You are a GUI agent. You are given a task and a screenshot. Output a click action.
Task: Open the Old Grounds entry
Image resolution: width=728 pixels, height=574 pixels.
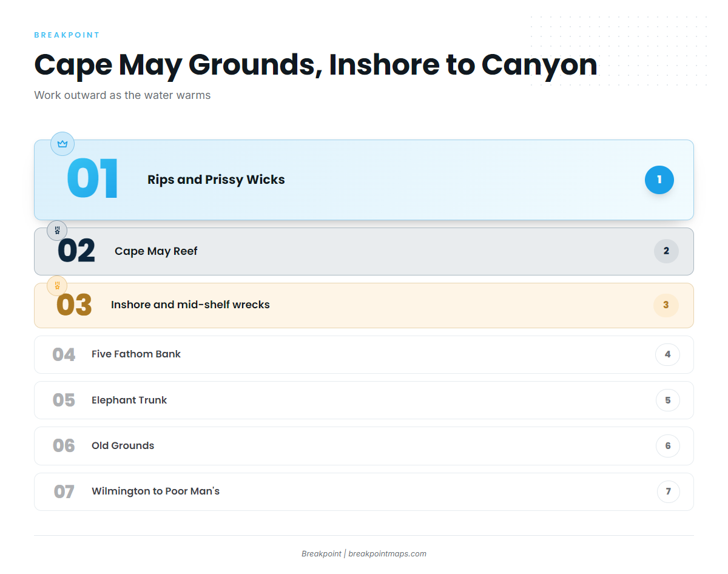point(364,446)
